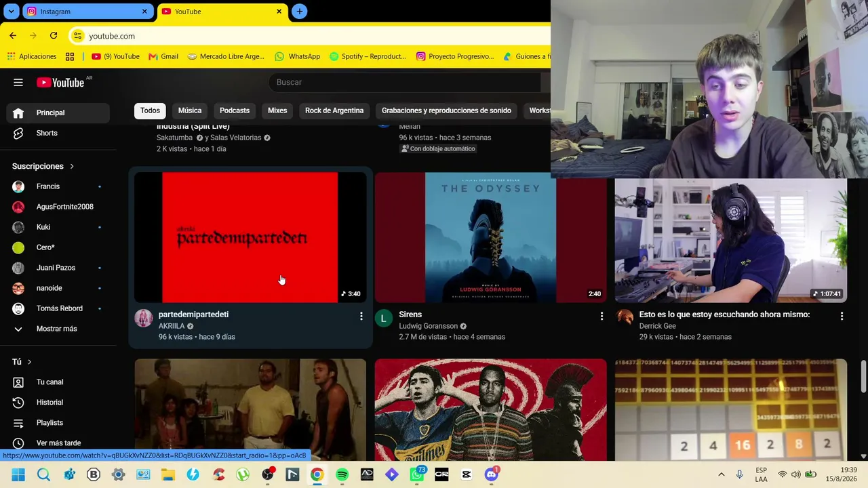
Task: Open the Spotify bookmark
Action: tap(368, 56)
